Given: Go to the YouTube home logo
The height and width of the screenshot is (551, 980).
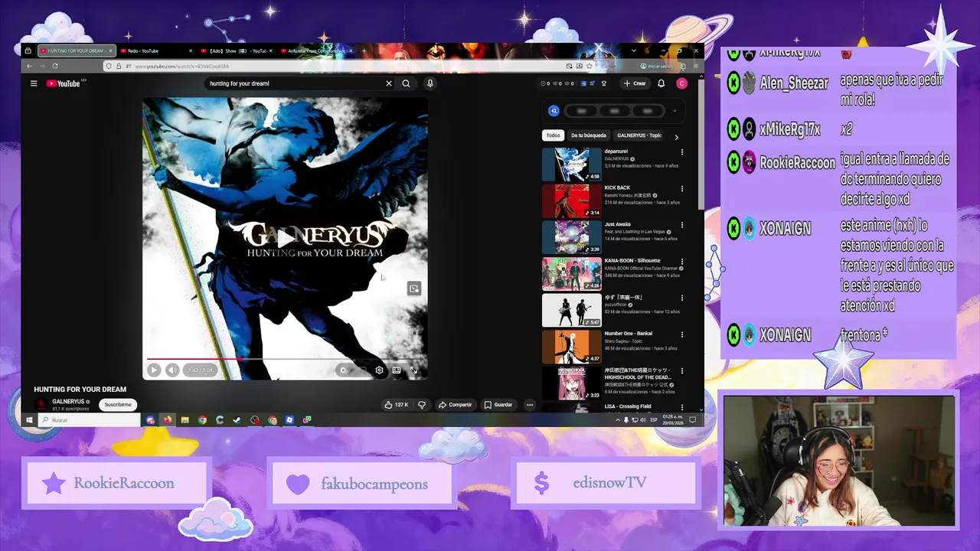Looking at the screenshot, I should point(64,83).
